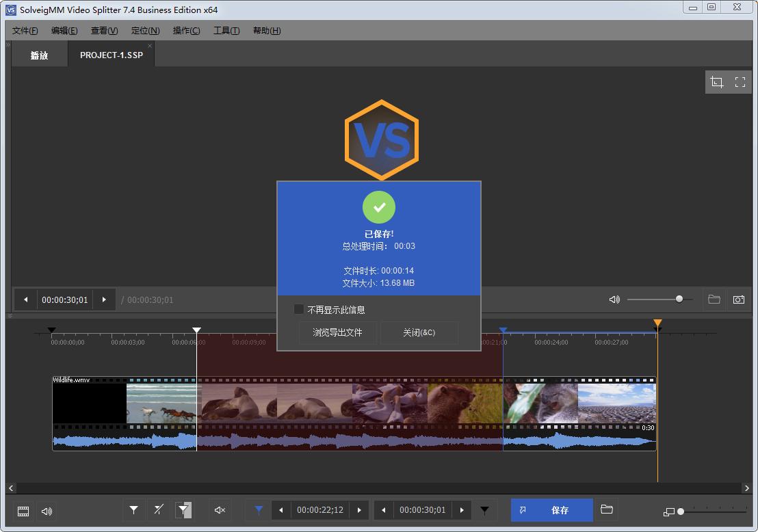
Task: Check the 不再显示此信息 checkbox
Action: tap(299, 310)
